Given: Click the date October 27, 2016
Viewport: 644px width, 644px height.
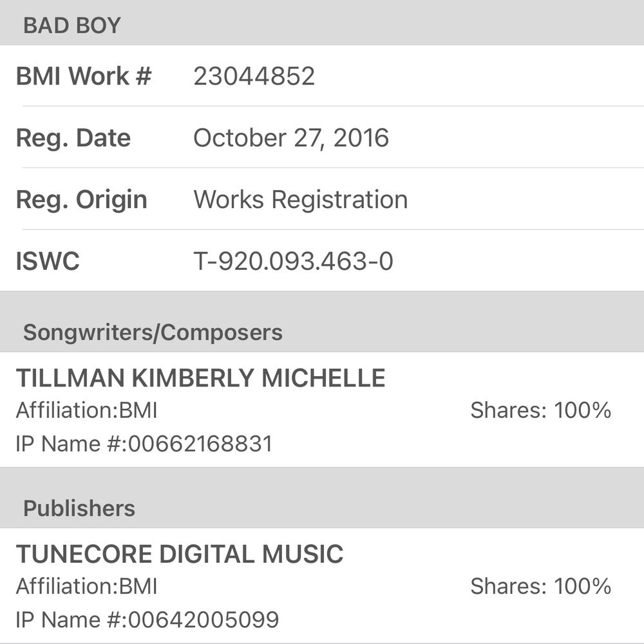Looking at the screenshot, I should pos(291,138).
